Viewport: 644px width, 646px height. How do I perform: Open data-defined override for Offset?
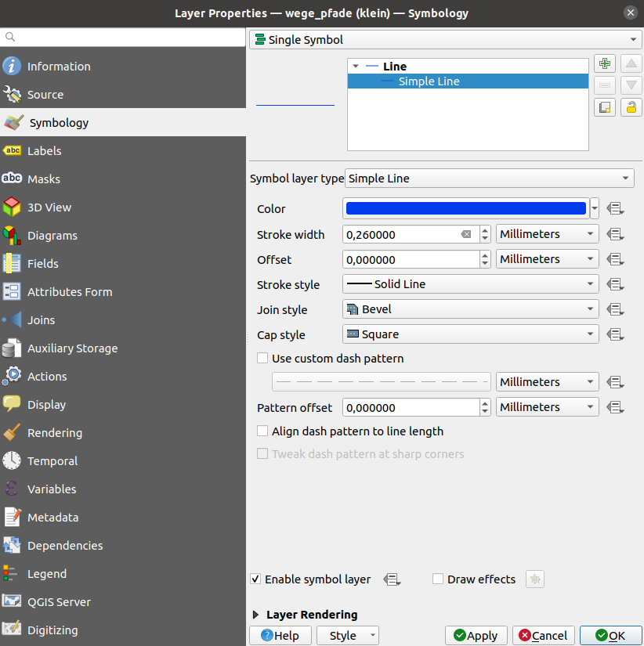615,259
